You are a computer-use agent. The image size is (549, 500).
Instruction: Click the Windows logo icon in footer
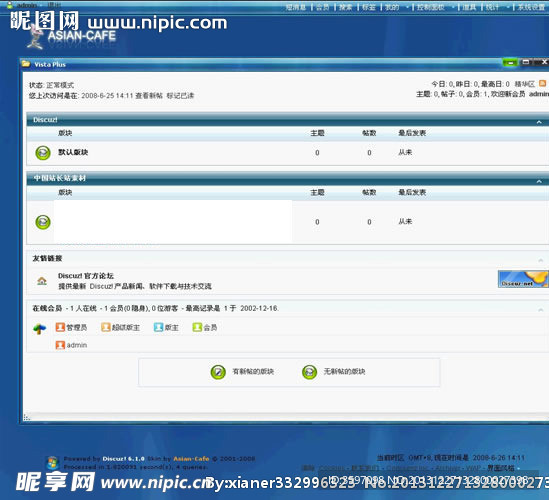53,463
